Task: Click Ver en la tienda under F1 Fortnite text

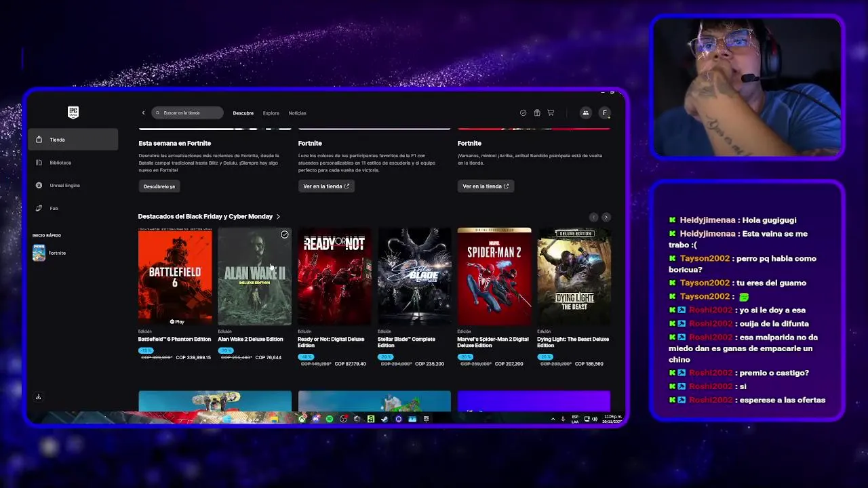Action: pos(326,186)
